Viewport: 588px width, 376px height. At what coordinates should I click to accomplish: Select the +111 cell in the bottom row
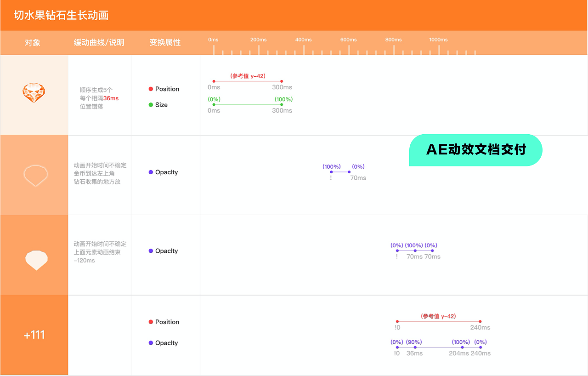point(34,335)
